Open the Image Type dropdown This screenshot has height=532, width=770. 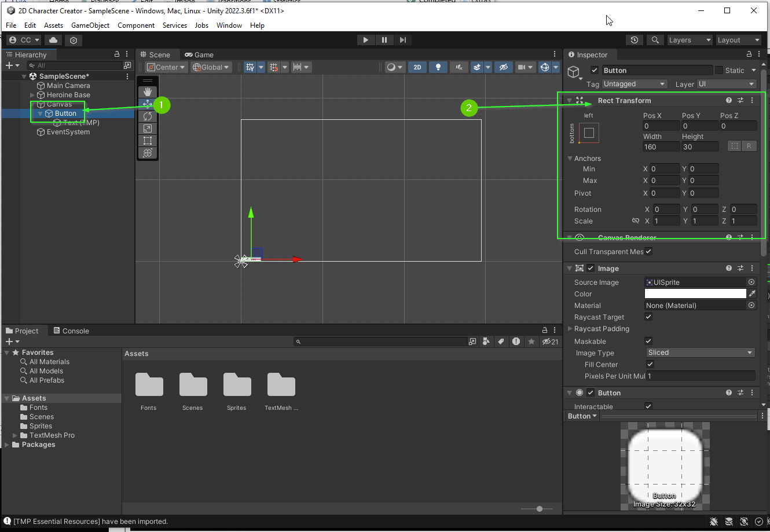click(x=700, y=353)
